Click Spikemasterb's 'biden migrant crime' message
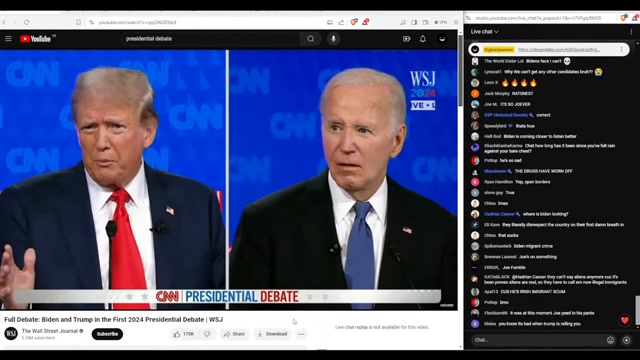The width and height of the screenshot is (640, 360). tap(533, 246)
